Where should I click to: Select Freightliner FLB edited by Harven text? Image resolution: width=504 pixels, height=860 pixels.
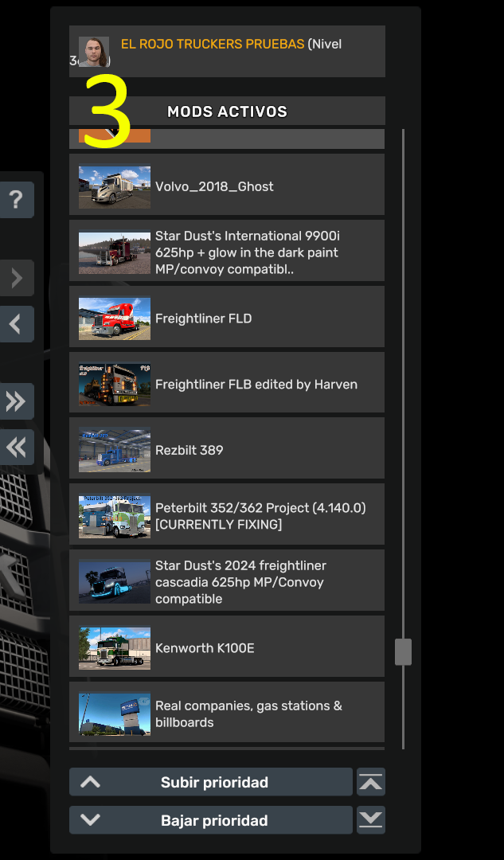256,385
